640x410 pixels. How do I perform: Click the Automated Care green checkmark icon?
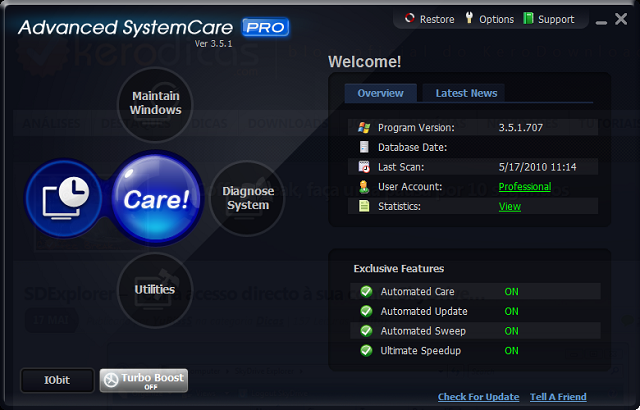366,291
